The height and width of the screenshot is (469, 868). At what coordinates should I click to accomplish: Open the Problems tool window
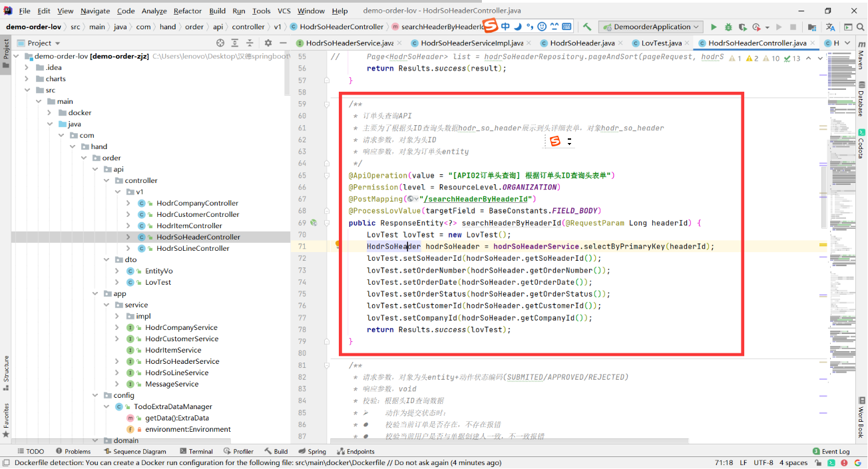click(x=73, y=451)
